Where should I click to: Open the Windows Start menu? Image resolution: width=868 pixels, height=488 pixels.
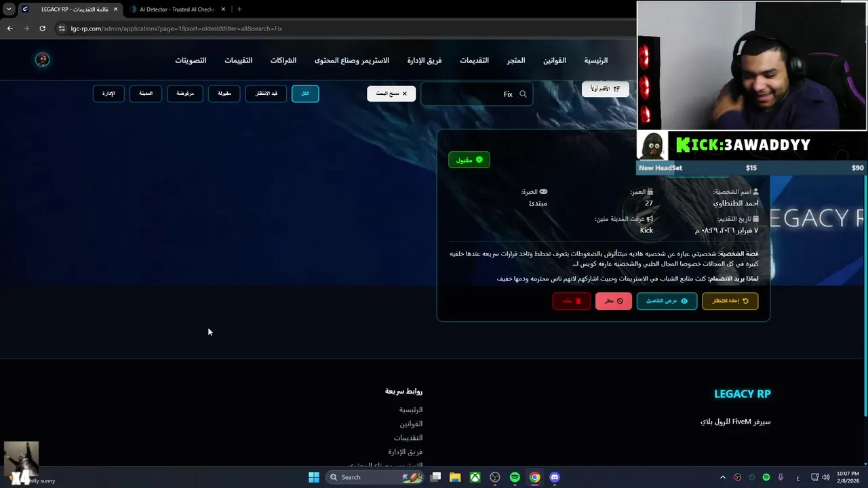[x=313, y=477]
